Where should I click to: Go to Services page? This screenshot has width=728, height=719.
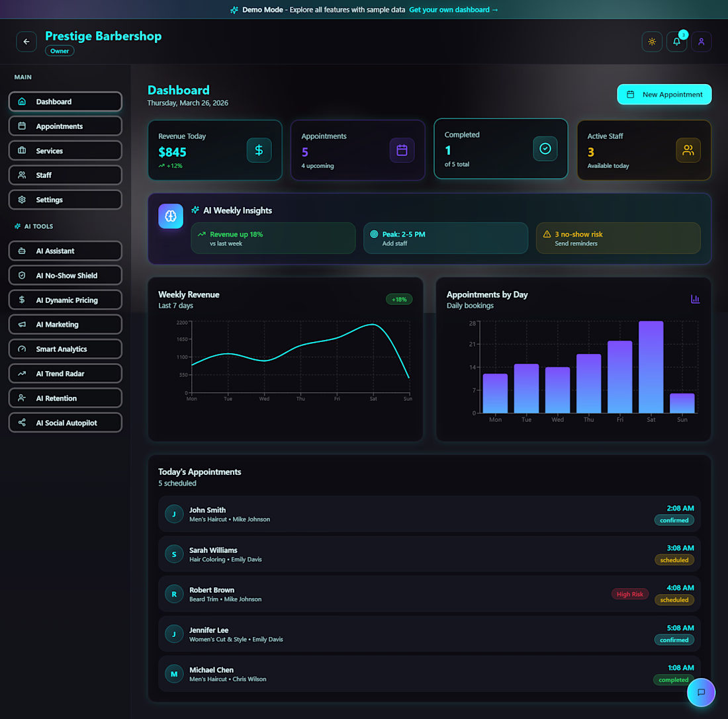65,150
